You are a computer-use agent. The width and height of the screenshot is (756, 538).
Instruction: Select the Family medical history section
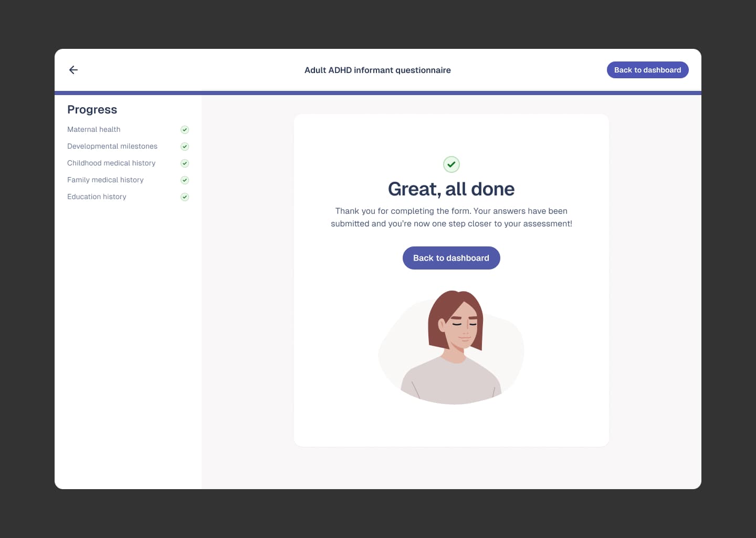(106, 180)
